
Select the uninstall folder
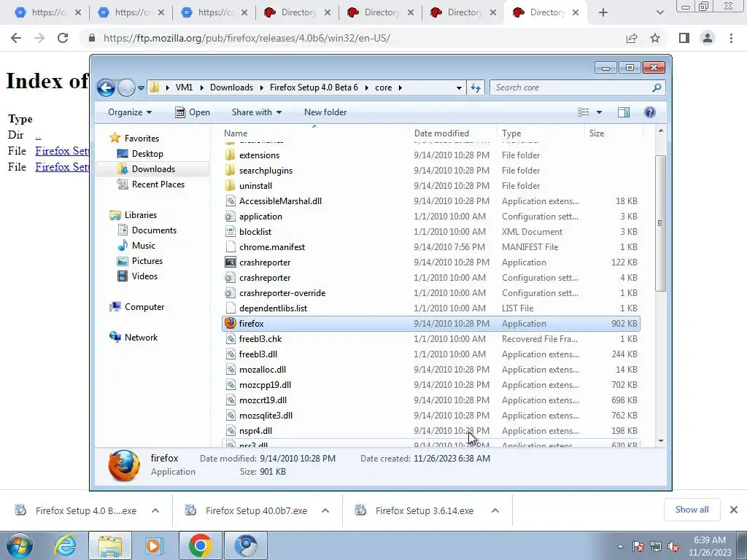tap(256, 186)
